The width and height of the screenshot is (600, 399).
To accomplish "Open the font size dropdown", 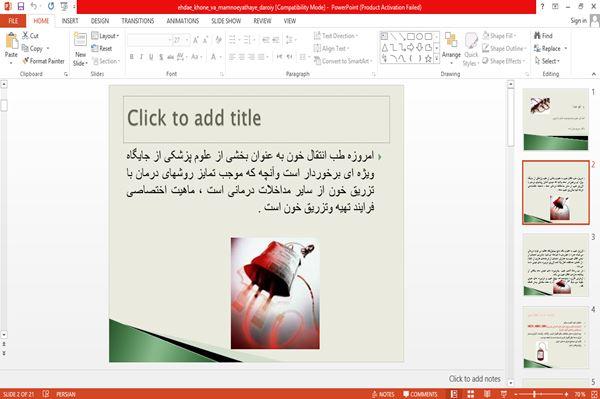I will click(x=187, y=40).
